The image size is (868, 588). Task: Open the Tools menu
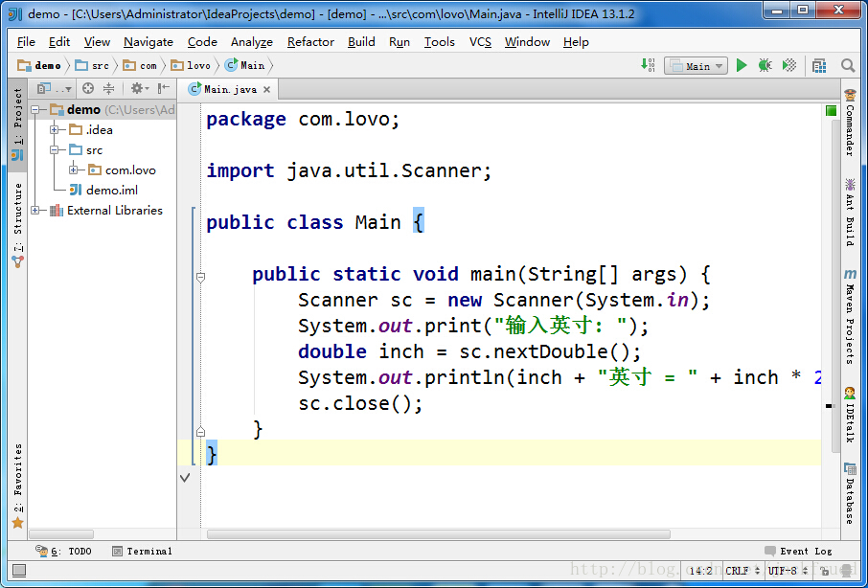click(x=440, y=42)
